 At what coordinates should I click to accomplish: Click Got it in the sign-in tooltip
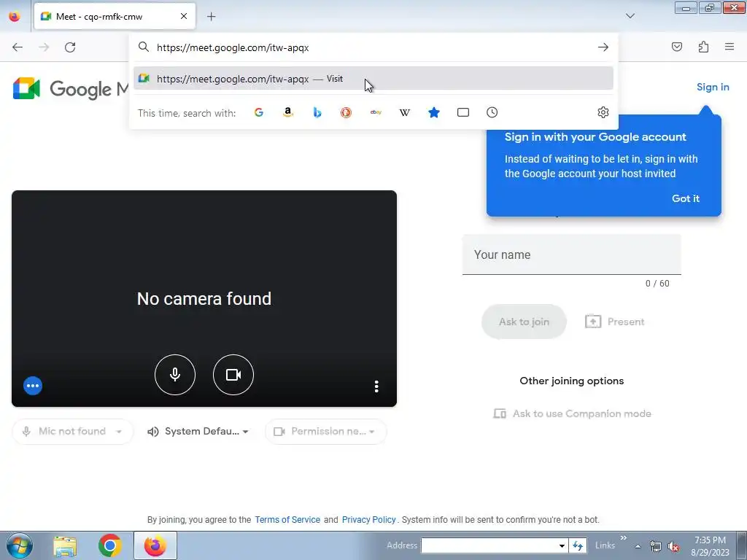tap(686, 198)
